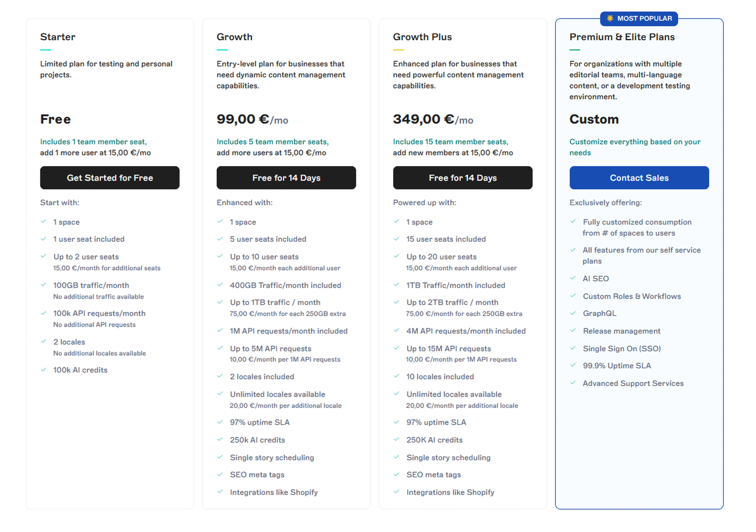Click checkmark beside Growth Plus 1TB Traffic

(x=396, y=285)
